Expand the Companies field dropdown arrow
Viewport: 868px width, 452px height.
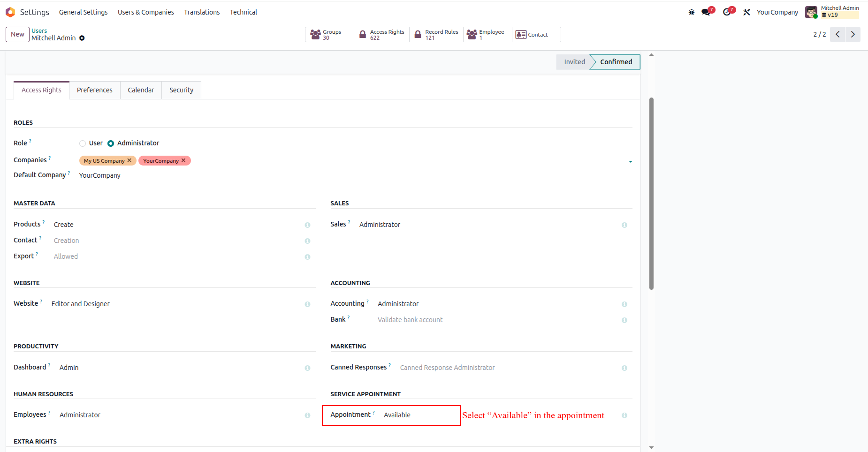(631, 162)
